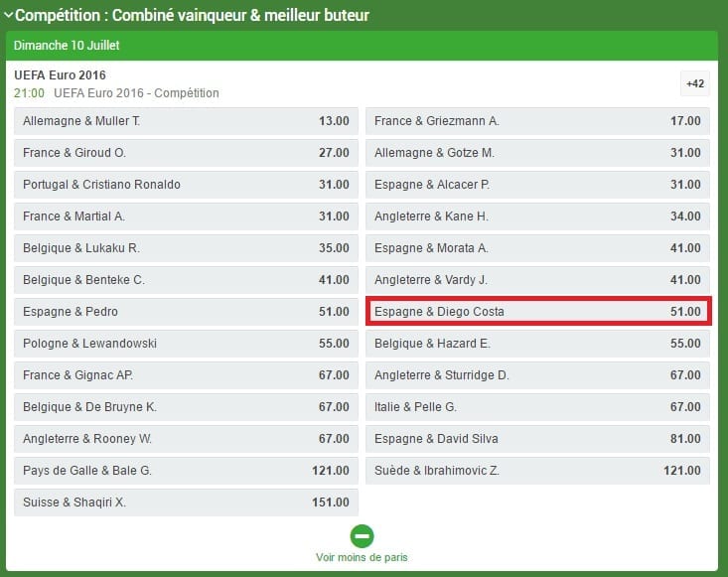The image size is (728, 577).
Task: Select France & Martial A. odds
Action: pos(186,216)
